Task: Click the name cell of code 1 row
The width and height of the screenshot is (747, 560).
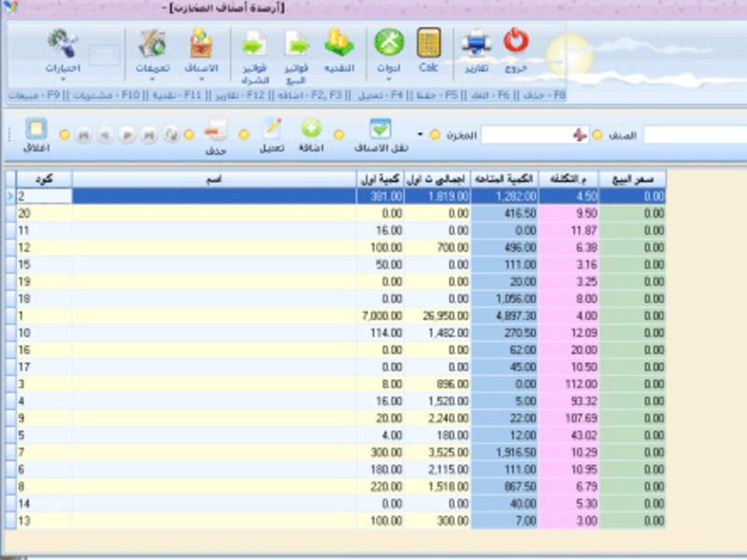Action: tap(214, 315)
